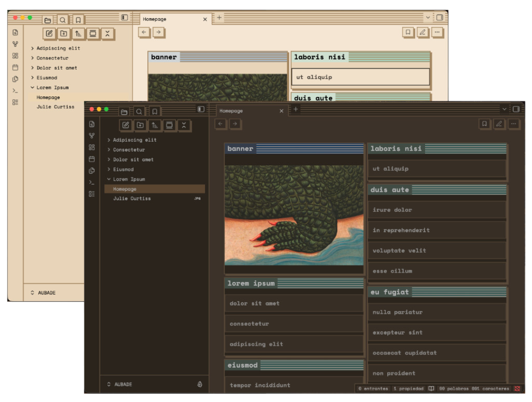532x402 pixels.
Task: Close Homepage tab in dark window
Action: tap(281, 111)
